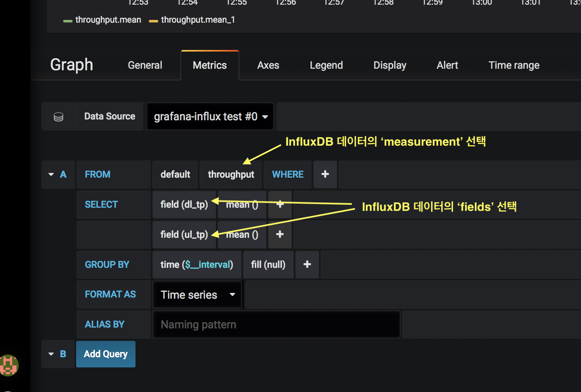Open the Time series format dropdown
This screenshot has width=581, height=392.
click(x=197, y=295)
